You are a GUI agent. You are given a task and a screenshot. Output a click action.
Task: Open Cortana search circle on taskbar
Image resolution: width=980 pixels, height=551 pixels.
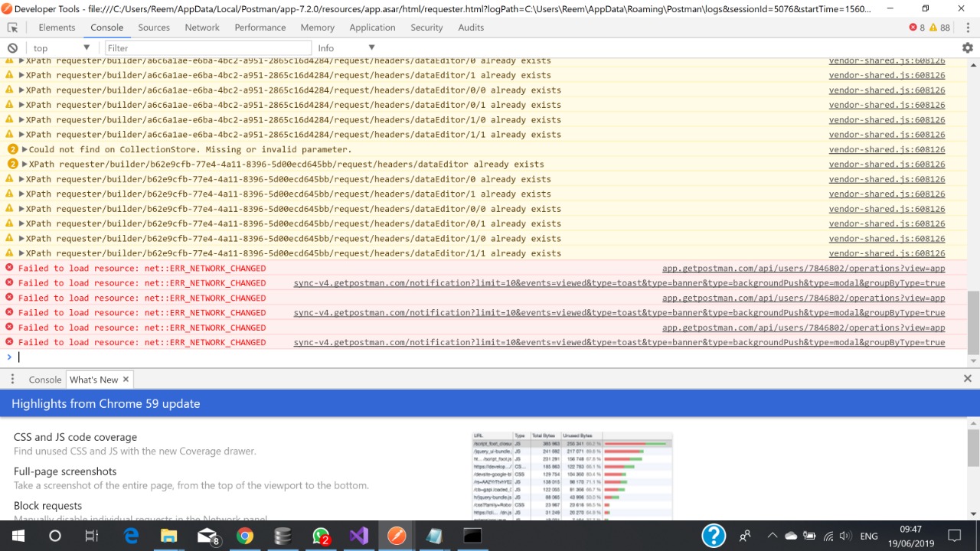[54, 536]
